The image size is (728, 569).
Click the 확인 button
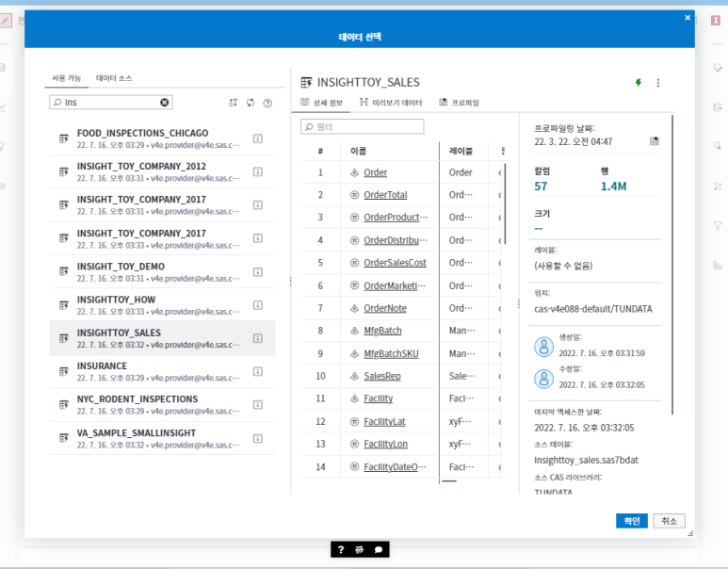(631, 521)
